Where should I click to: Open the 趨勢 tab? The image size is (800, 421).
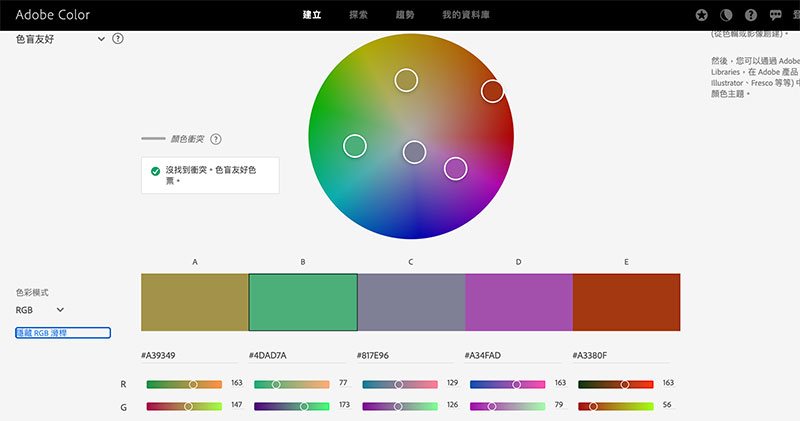tap(407, 15)
